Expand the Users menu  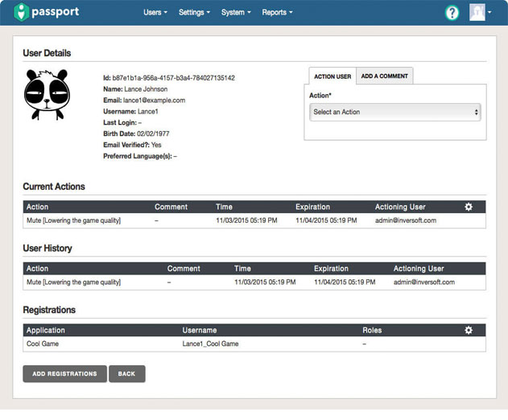point(155,12)
